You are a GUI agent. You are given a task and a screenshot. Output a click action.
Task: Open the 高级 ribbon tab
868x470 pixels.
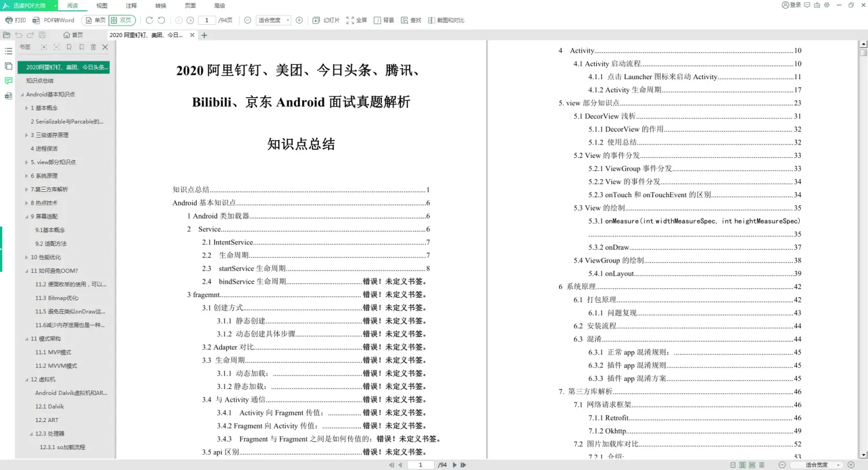point(220,6)
